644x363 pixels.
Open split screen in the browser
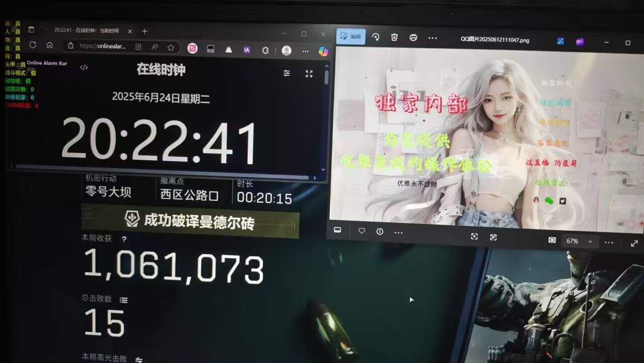click(138, 47)
